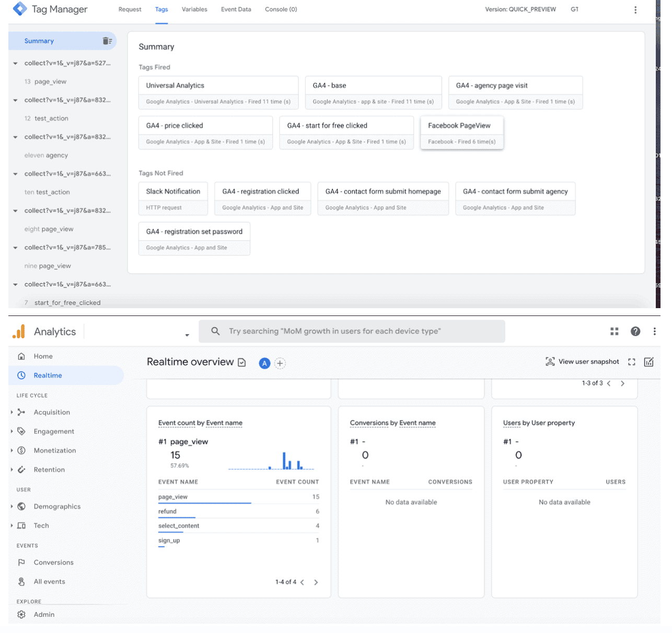Image resolution: width=672 pixels, height=633 pixels.
Task: Switch to the Variables tab
Action: [194, 9]
